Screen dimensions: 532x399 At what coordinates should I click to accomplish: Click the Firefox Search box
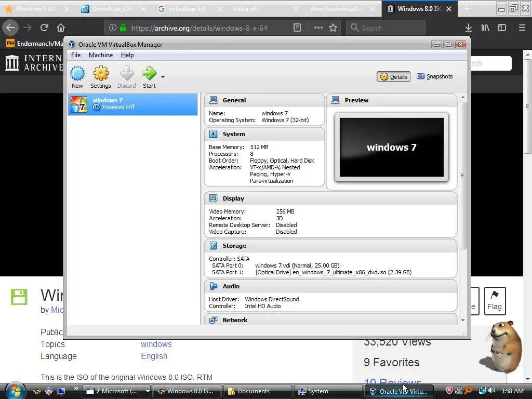385,28
